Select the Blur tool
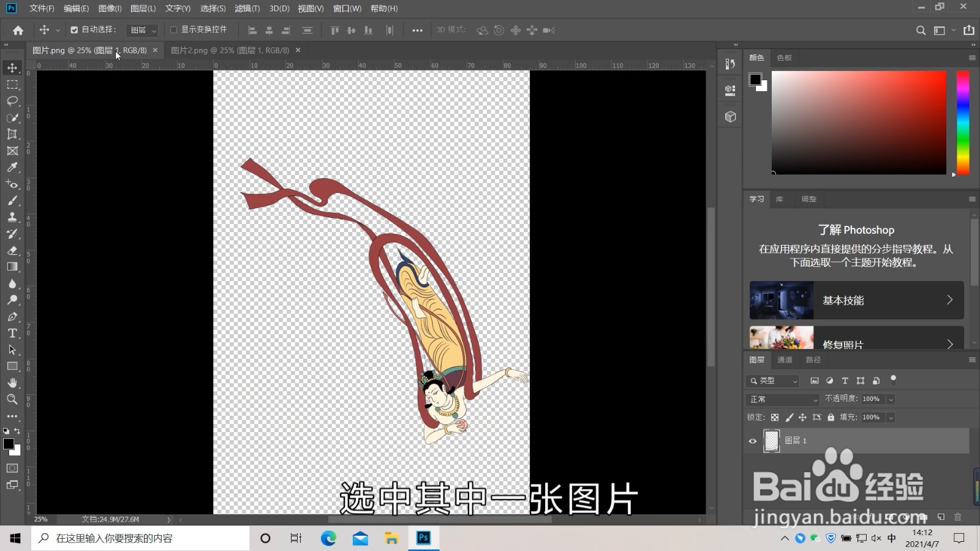Image resolution: width=980 pixels, height=551 pixels. (x=12, y=283)
